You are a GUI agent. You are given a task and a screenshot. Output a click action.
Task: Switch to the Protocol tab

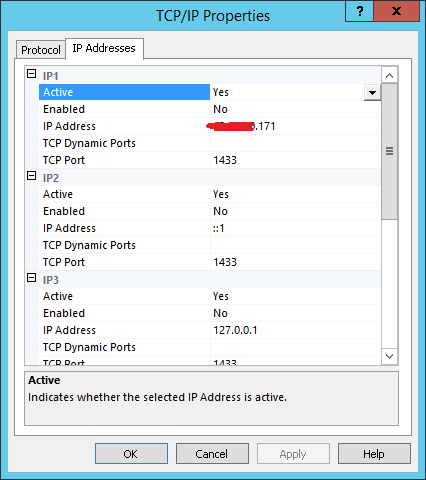[x=41, y=50]
